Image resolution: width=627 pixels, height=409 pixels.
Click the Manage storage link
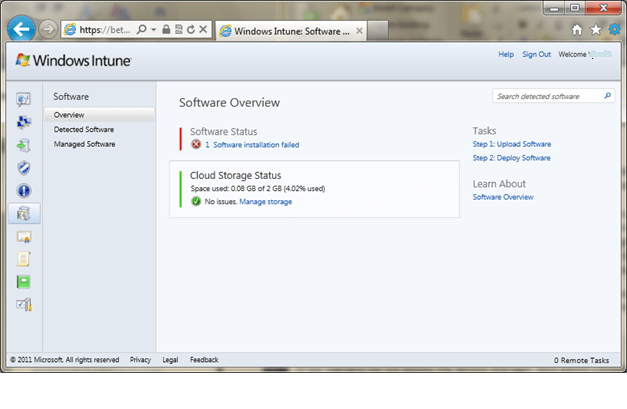coord(265,201)
